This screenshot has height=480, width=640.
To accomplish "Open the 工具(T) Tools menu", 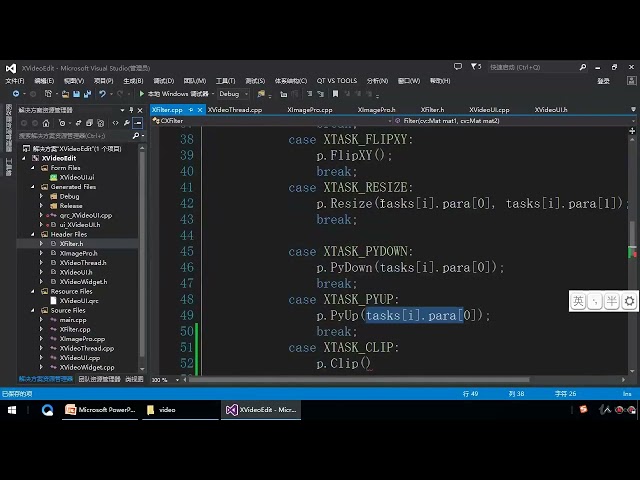I will 225,81.
